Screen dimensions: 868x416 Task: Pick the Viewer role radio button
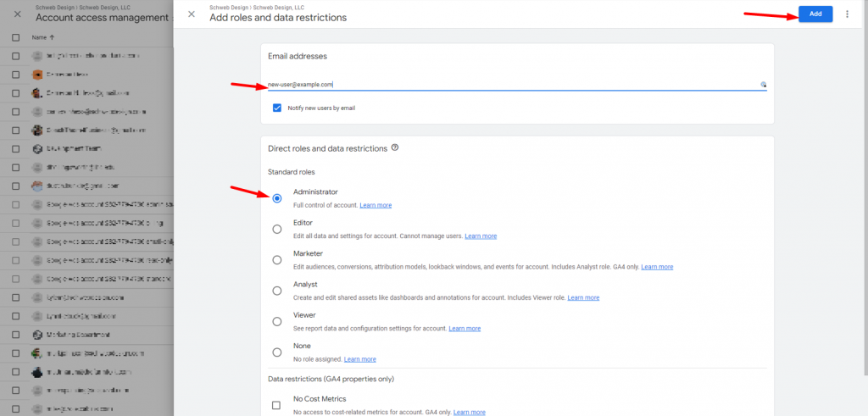[277, 321]
